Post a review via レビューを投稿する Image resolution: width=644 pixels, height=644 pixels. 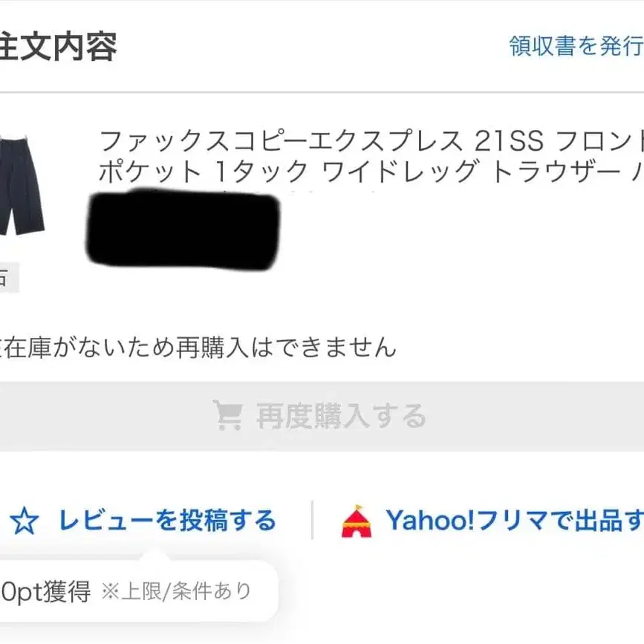(166, 521)
